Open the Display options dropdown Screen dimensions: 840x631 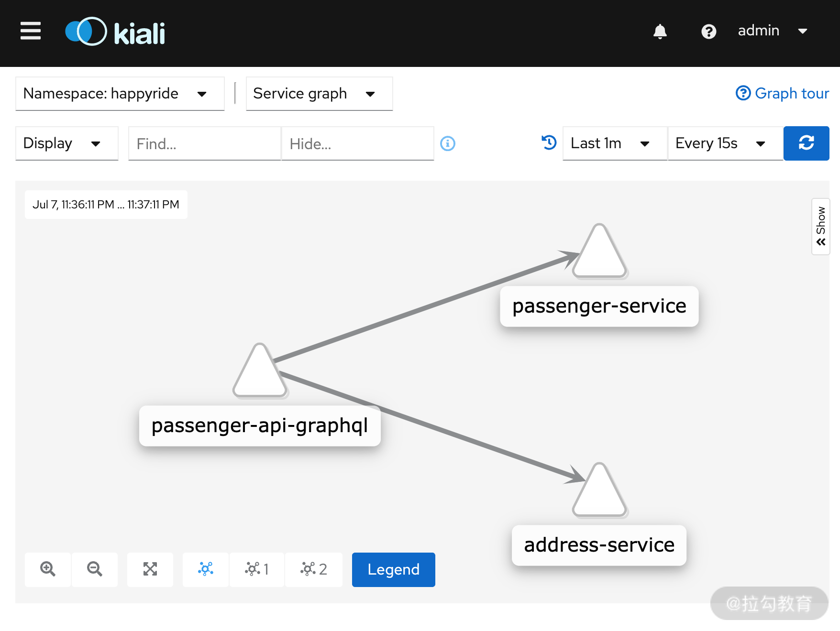tap(67, 143)
